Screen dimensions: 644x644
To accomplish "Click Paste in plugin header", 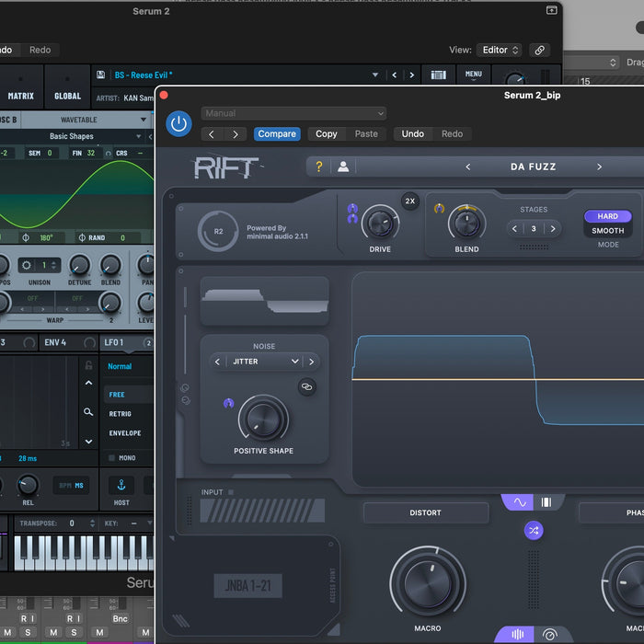I will [x=366, y=134].
